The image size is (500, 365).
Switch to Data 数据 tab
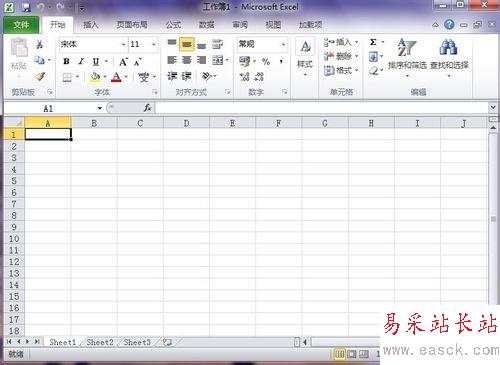[206, 25]
